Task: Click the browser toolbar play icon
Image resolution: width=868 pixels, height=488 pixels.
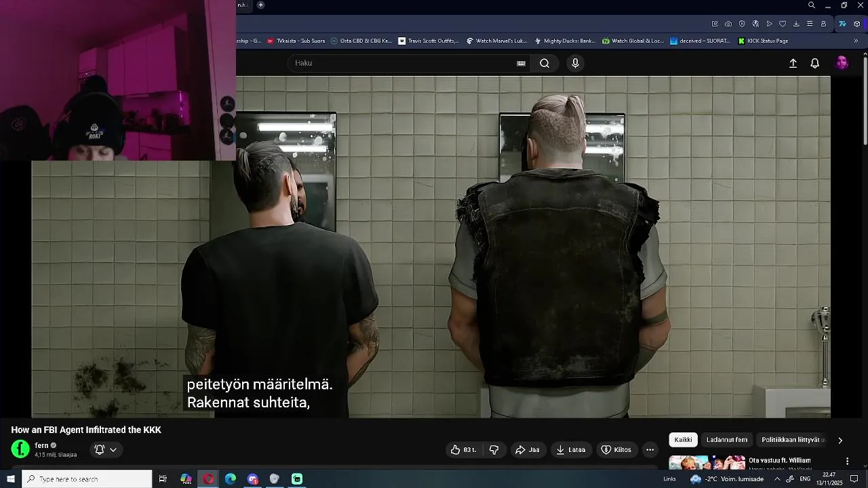Action: 769,24
